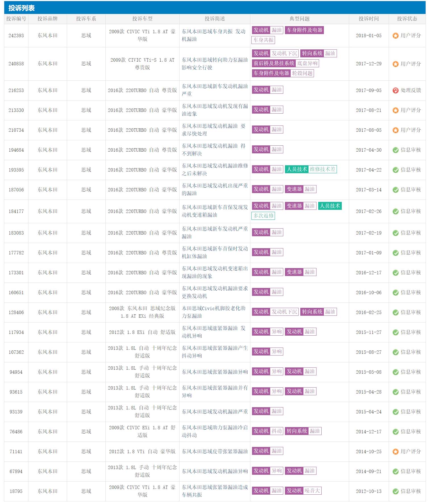This screenshot has width=429, height=504.
Task: Click the status icon in row 184177
Action: [x=395, y=212]
